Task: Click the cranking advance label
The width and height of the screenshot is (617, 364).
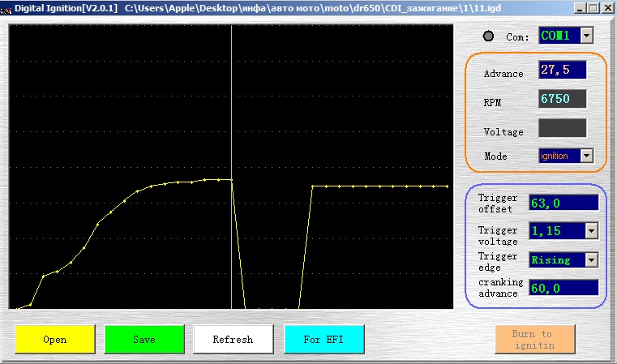Action: pos(500,288)
